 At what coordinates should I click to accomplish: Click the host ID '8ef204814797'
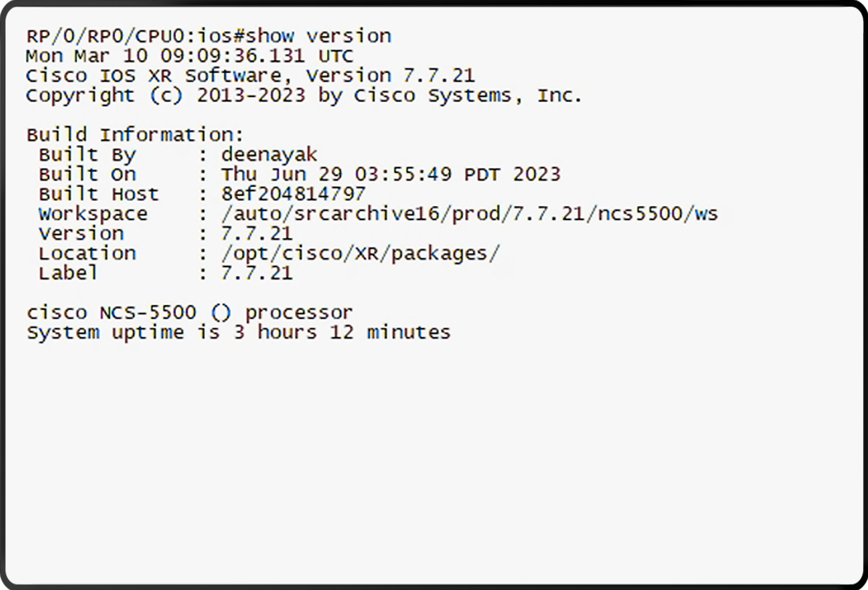pyautogui.click(x=293, y=194)
